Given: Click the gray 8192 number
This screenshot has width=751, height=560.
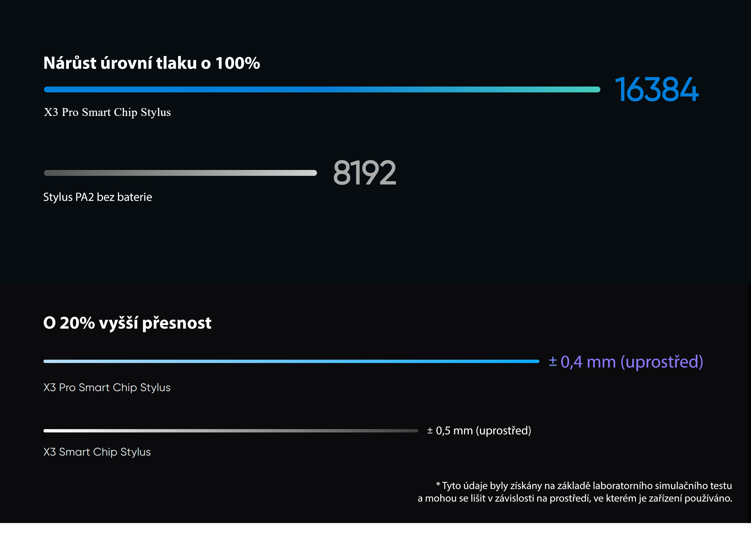Looking at the screenshot, I should tap(364, 172).
